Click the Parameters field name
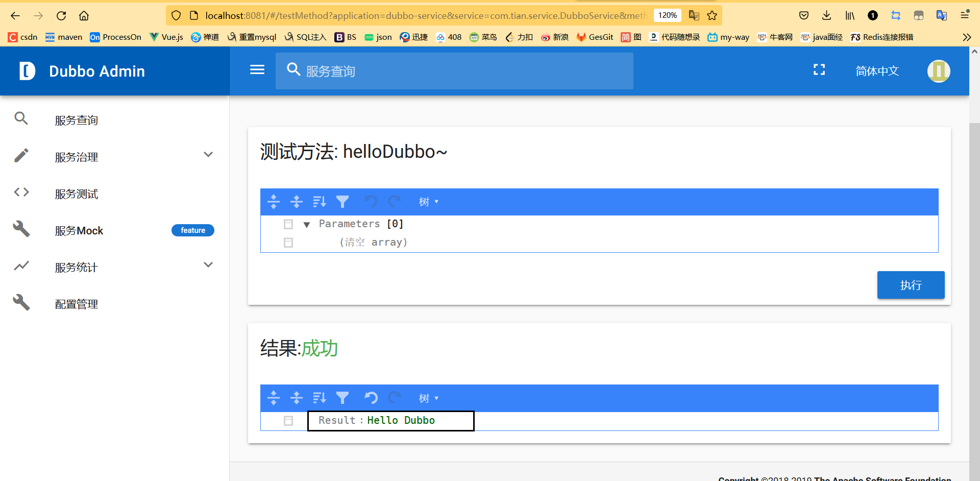The image size is (980, 481). tap(349, 224)
